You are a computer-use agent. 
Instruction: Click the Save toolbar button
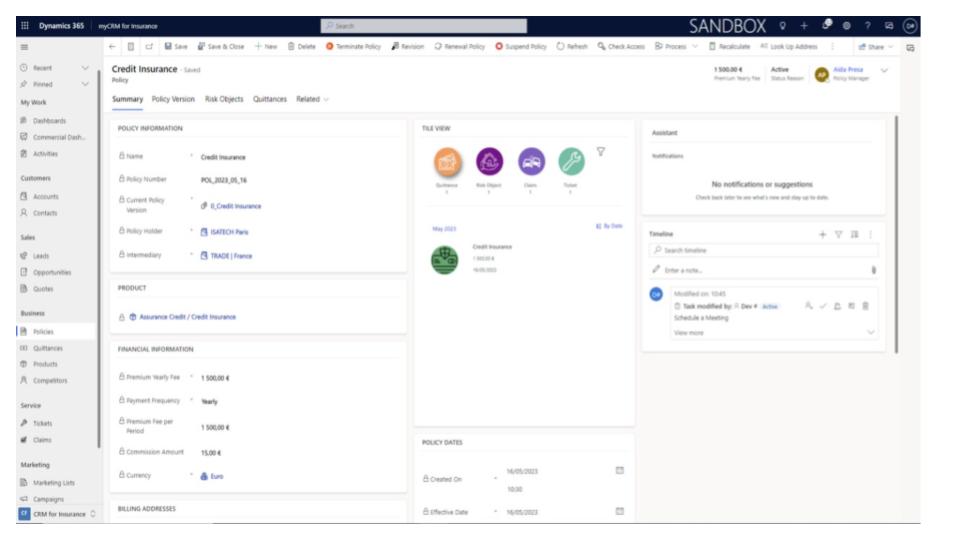pyautogui.click(x=176, y=47)
